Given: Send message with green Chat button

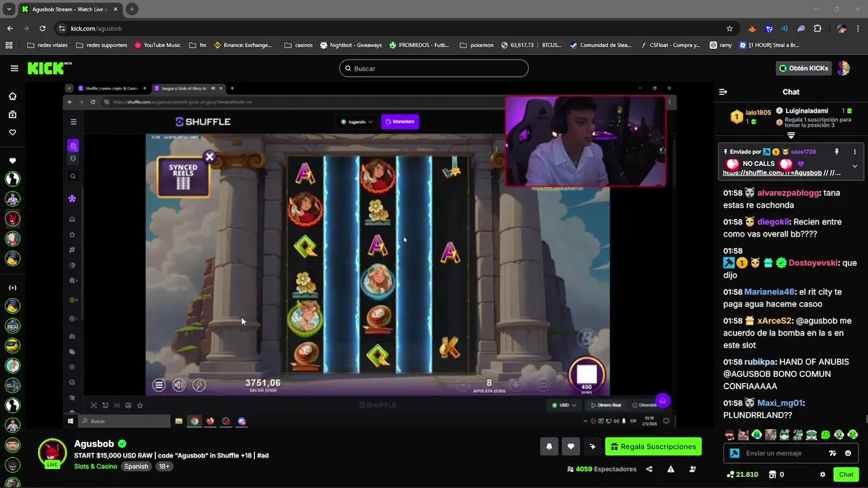Looking at the screenshot, I should (846, 474).
